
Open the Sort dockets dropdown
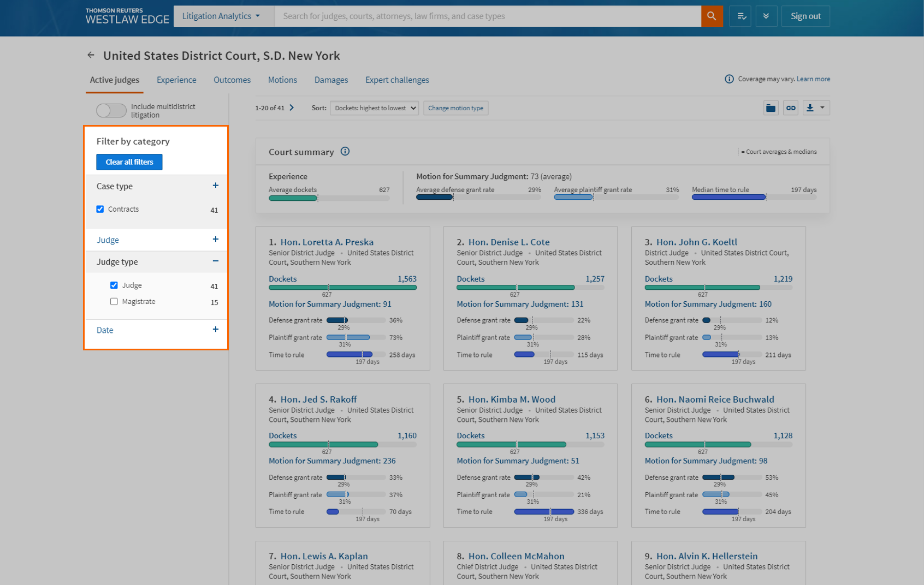374,108
